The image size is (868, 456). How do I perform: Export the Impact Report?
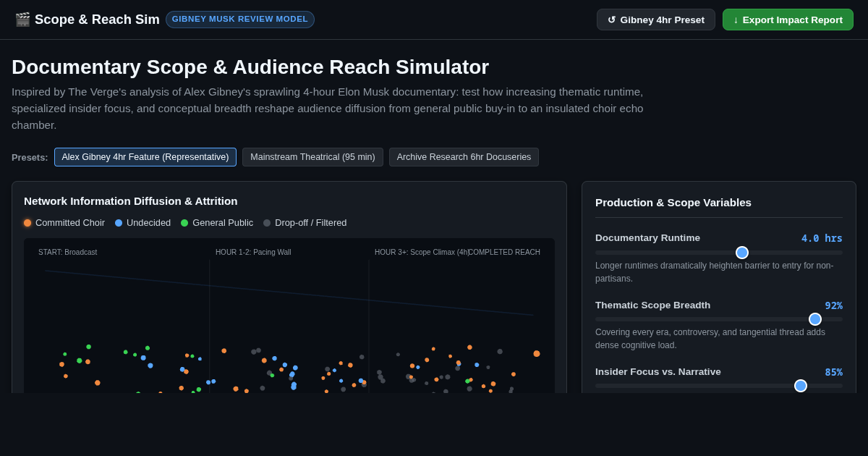pos(788,20)
